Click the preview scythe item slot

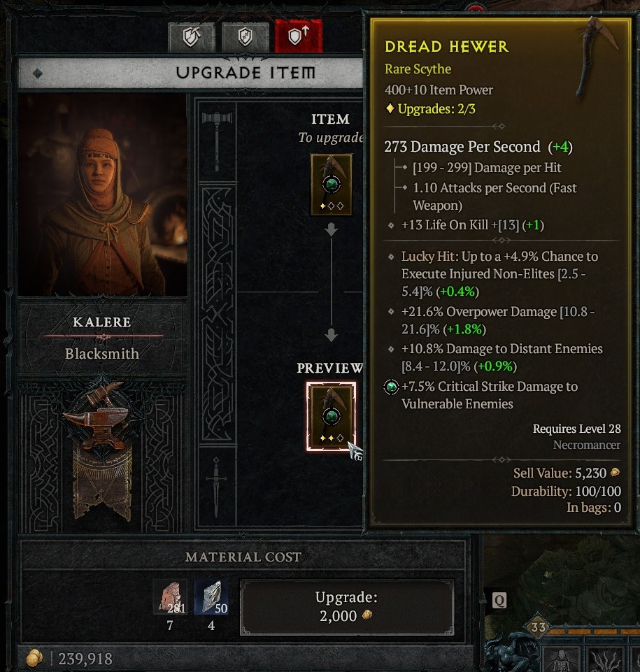coord(331,417)
